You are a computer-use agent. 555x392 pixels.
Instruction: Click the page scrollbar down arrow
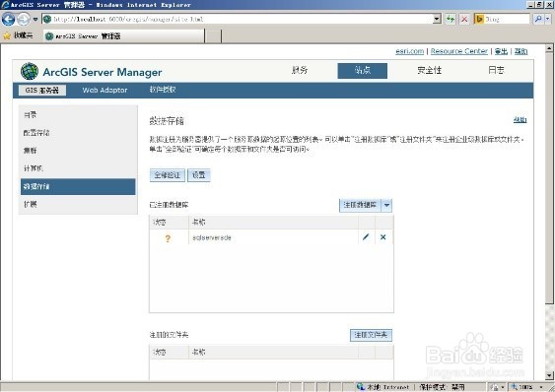(x=549, y=375)
